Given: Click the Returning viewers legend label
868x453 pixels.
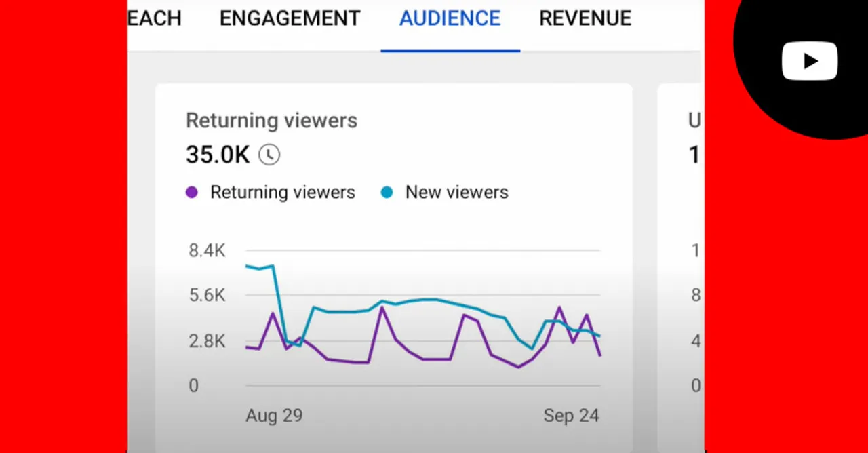Looking at the screenshot, I should tap(283, 193).
